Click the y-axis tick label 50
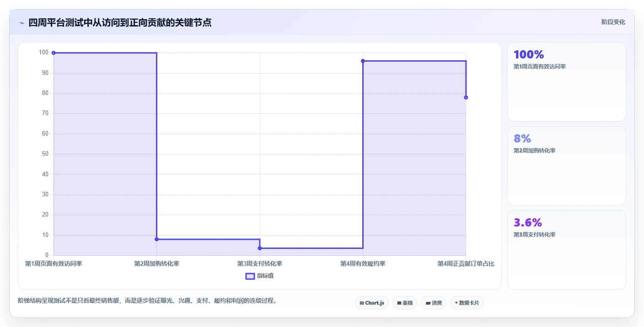The height and width of the screenshot is (327, 644). (x=45, y=154)
